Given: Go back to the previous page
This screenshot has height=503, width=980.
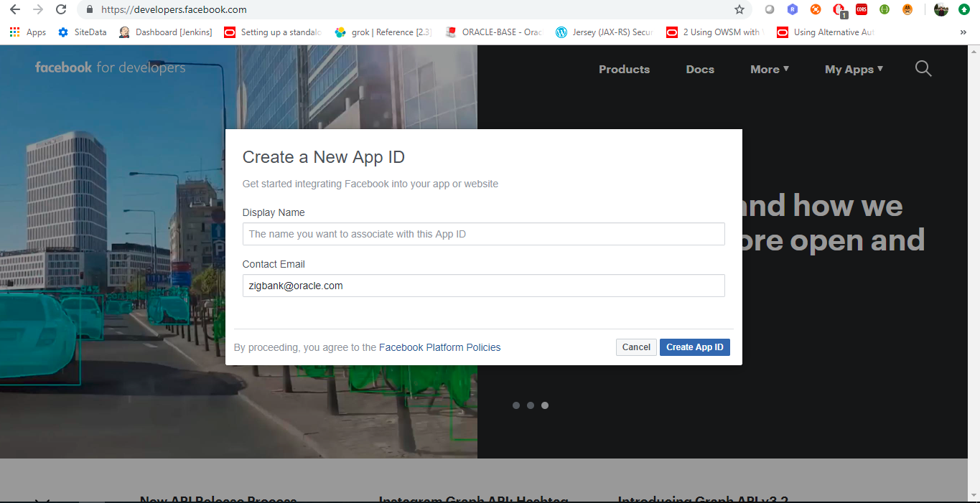Looking at the screenshot, I should coord(14,9).
